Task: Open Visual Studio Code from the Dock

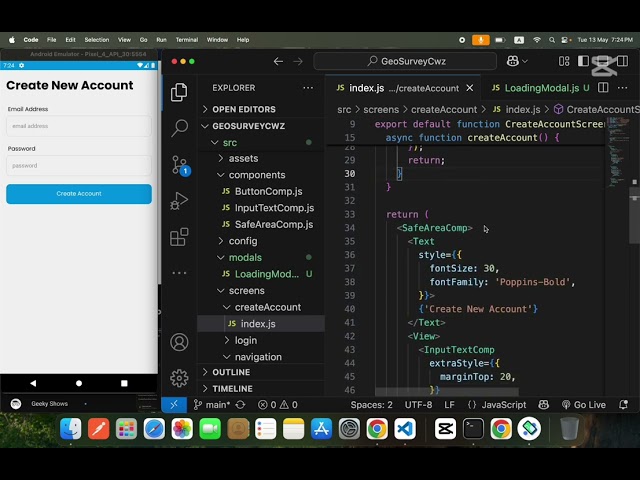Action: pyautogui.click(x=405, y=429)
